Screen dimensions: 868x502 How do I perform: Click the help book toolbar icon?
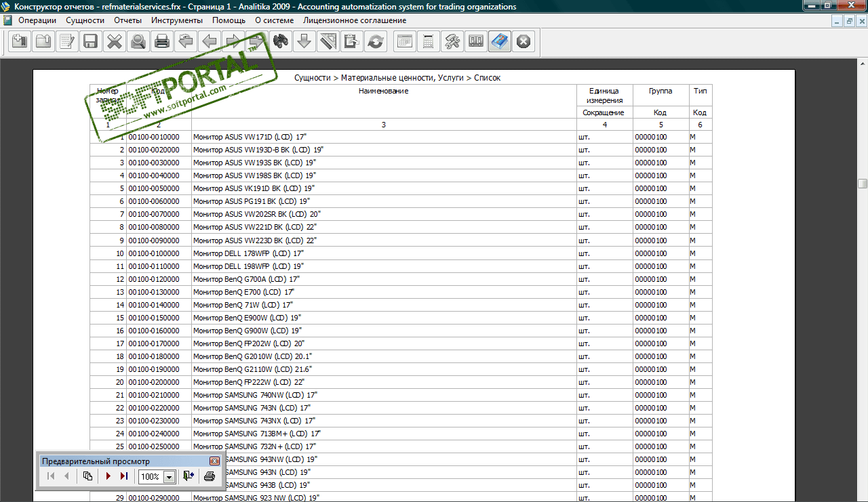pyautogui.click(x=500, y=42)
